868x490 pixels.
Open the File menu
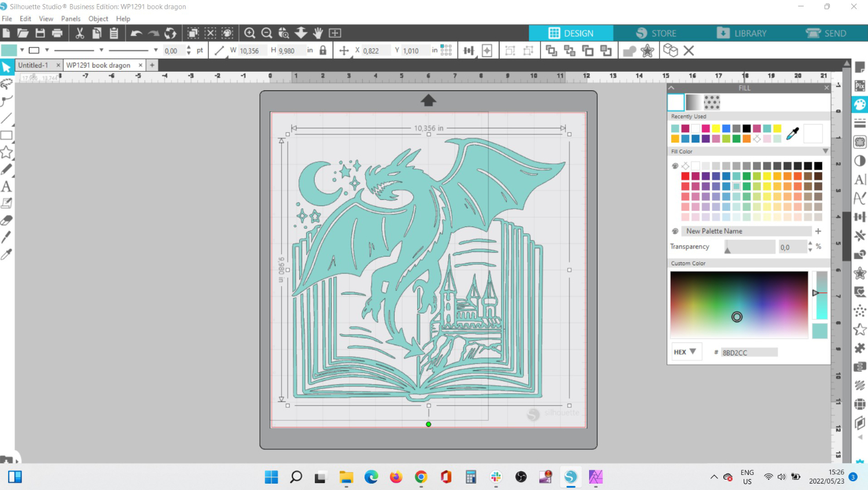click(x=7, y=19)
